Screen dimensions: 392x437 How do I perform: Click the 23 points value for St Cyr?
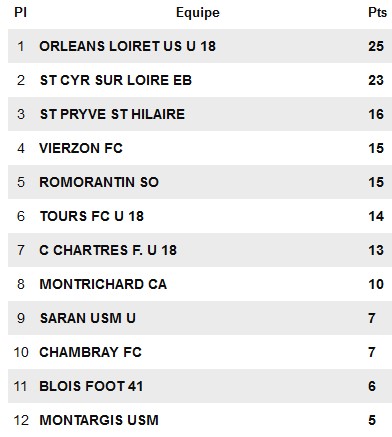point(376,80)
